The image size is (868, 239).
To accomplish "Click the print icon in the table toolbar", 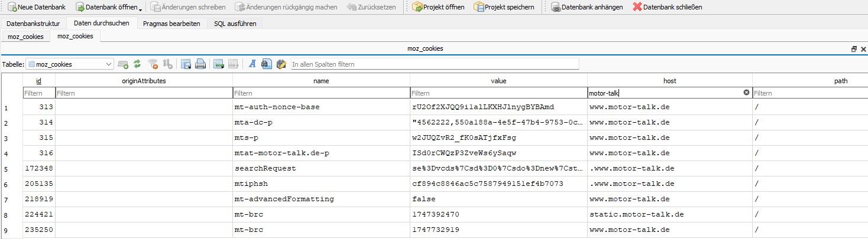I will 200,64.
